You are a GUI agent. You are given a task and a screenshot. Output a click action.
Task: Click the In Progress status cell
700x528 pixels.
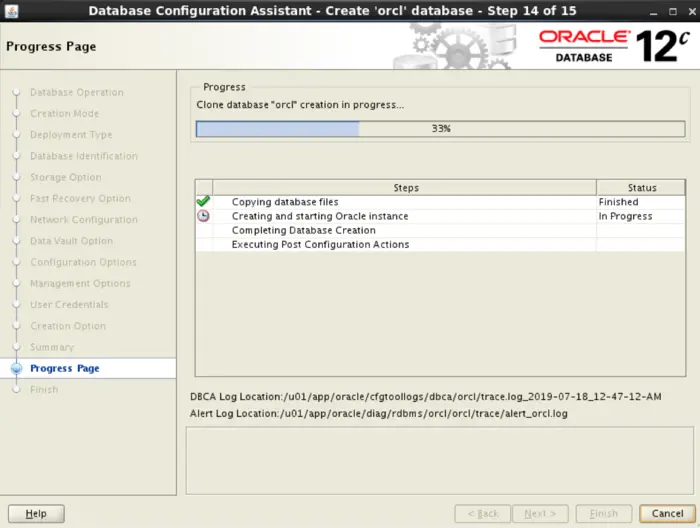[641, 216]
